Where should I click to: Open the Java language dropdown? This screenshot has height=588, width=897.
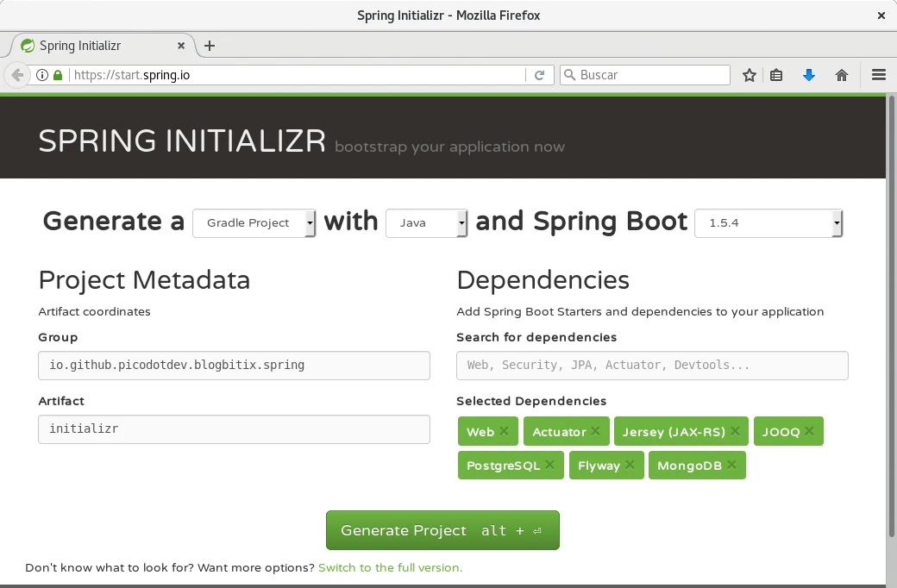[426, 223]
